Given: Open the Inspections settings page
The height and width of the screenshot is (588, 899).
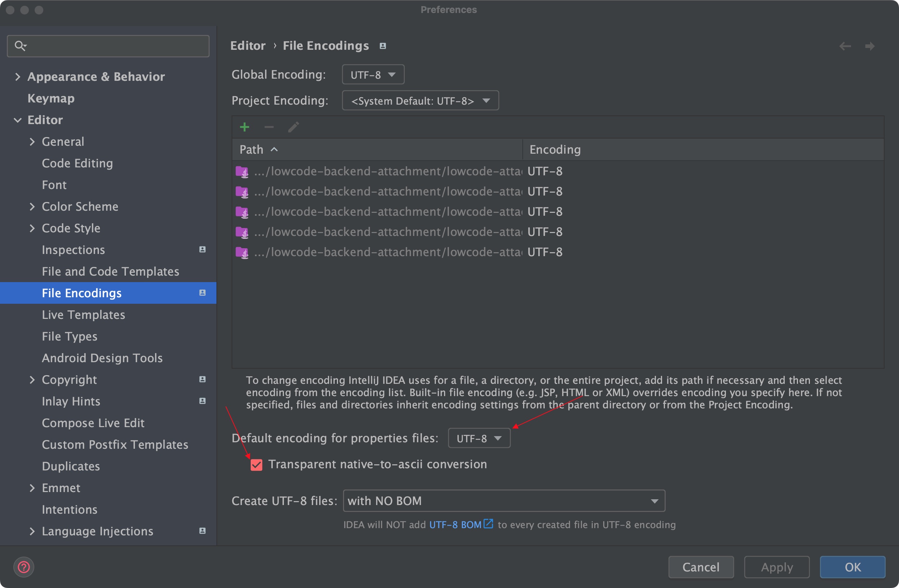Looking at the screenshot, I should pos(73,250).
